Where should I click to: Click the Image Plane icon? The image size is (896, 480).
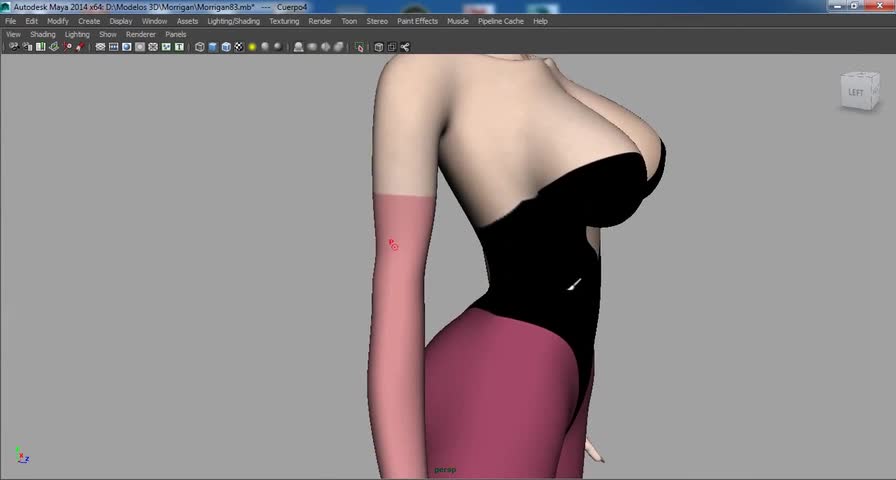(x=54, y=47)
